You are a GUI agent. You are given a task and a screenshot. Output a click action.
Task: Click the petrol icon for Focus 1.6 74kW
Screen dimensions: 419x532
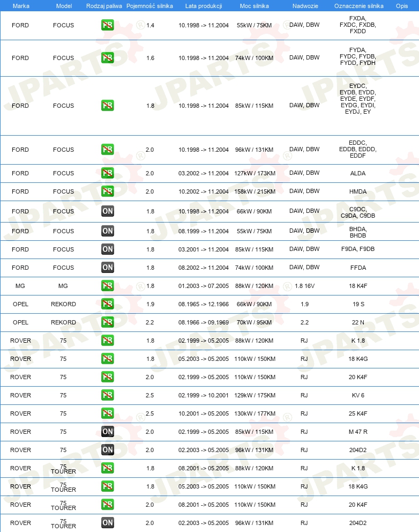(x=108, y=58)
